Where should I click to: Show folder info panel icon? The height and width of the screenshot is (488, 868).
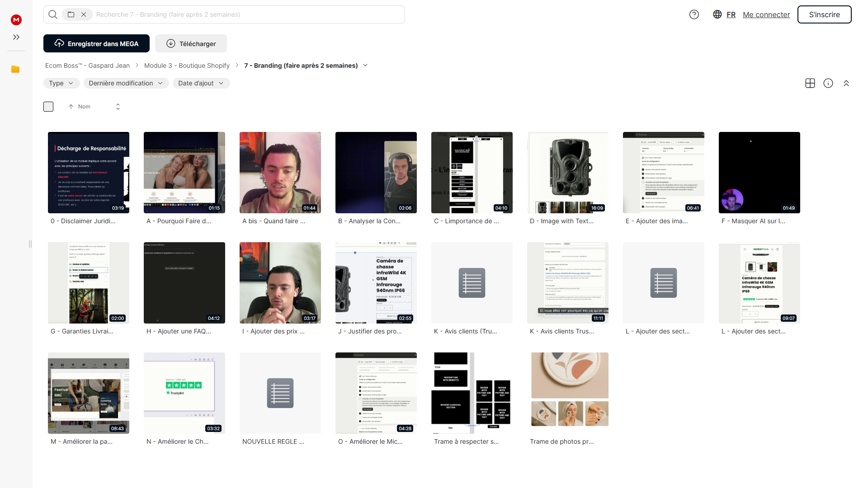828,83
